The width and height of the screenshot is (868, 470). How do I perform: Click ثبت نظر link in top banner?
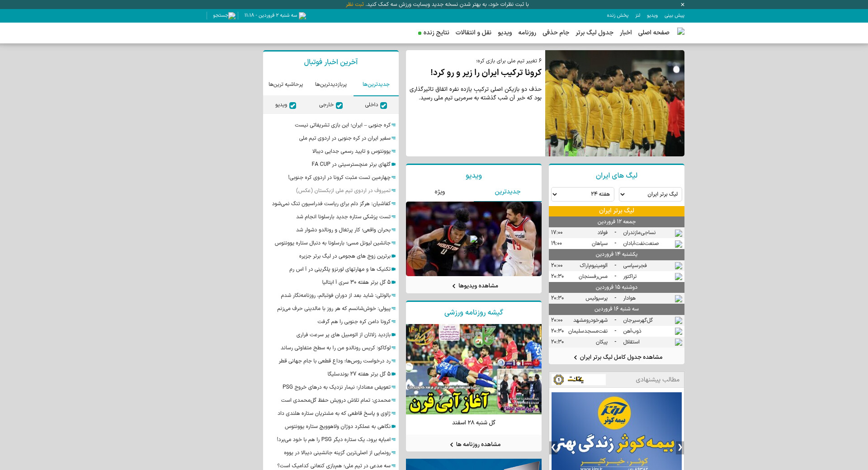click(355, 5)
